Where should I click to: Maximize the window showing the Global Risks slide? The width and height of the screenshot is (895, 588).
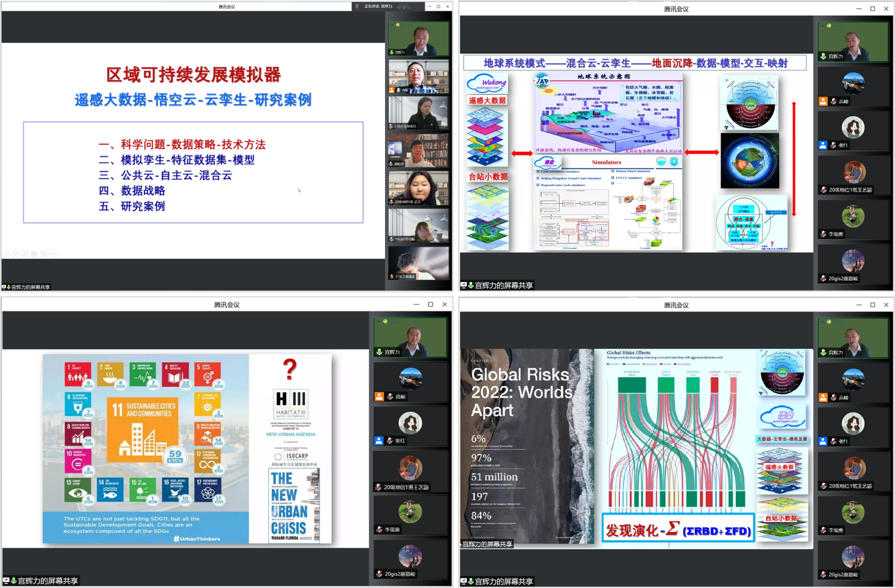pos(872,305)
